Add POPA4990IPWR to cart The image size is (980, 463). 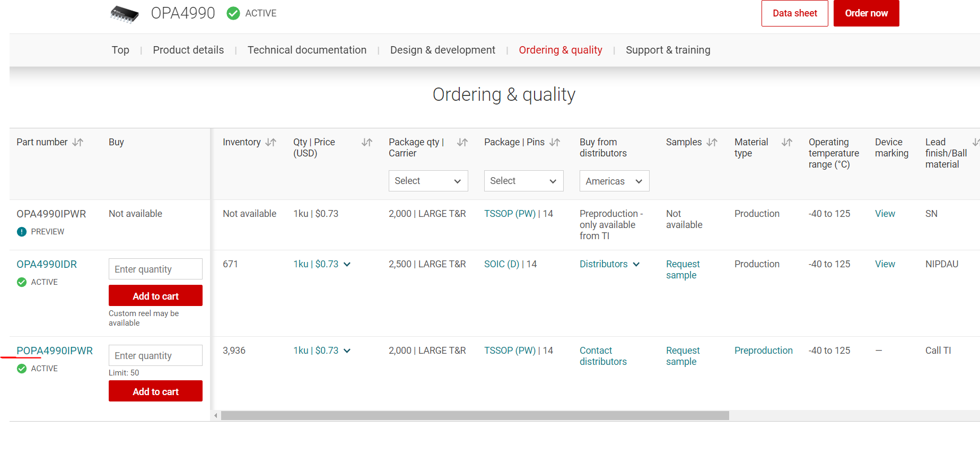pos(155,391)
